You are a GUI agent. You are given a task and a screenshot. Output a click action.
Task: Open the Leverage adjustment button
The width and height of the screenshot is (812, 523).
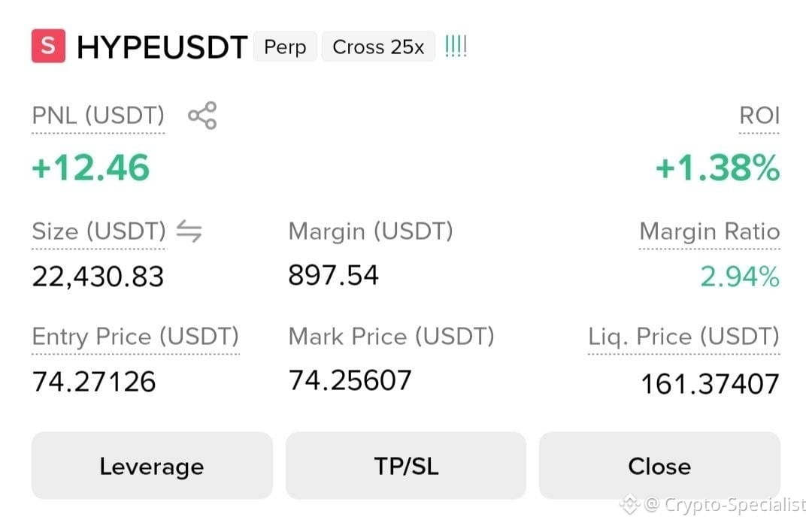152,466
